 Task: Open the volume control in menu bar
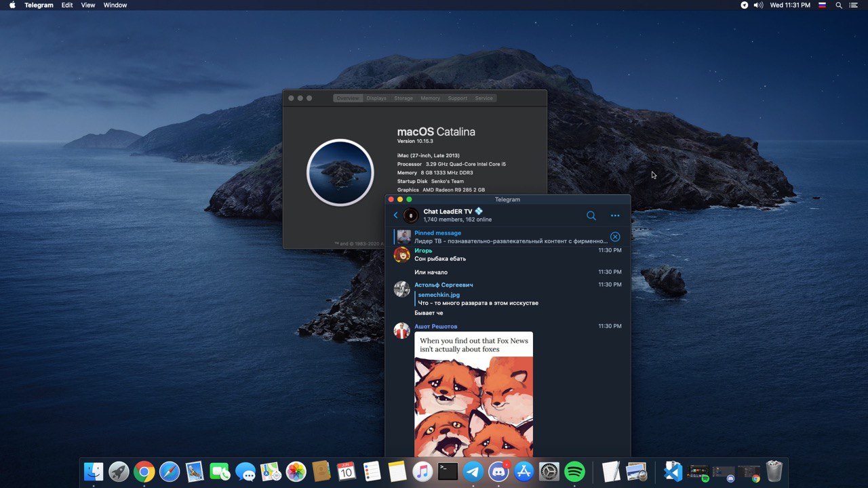(759, 5)
